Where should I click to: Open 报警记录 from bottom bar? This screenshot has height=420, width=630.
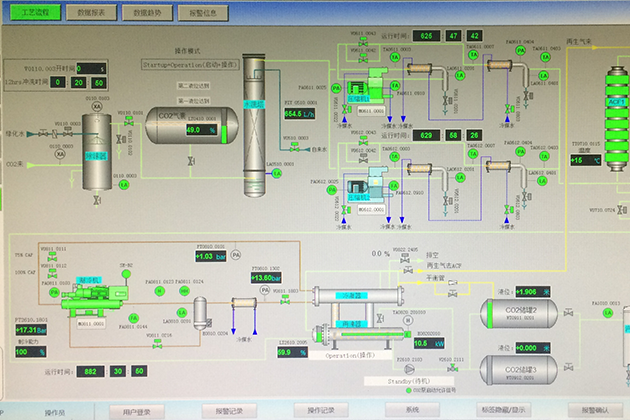229,411
